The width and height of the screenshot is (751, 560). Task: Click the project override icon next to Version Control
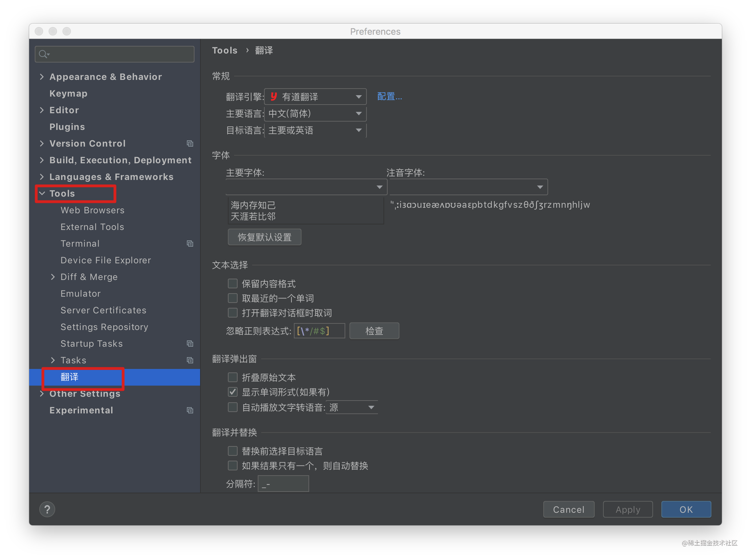(x=190, y=143)
